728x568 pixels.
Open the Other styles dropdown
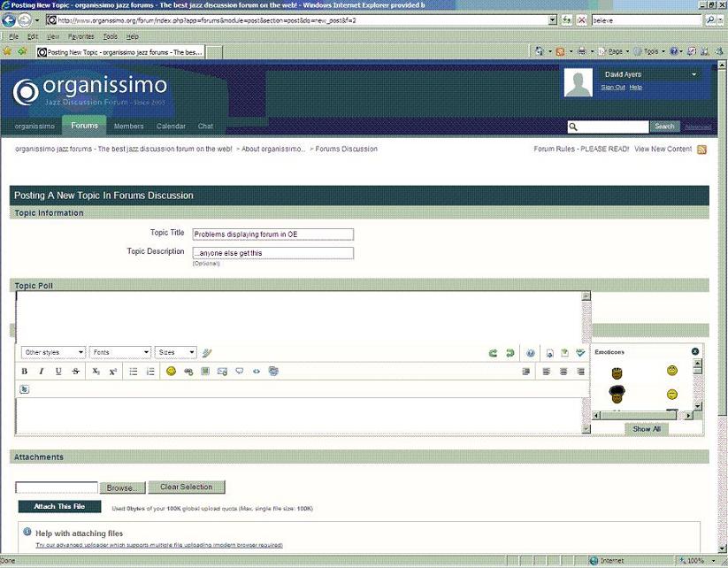[x=53, y=352]
